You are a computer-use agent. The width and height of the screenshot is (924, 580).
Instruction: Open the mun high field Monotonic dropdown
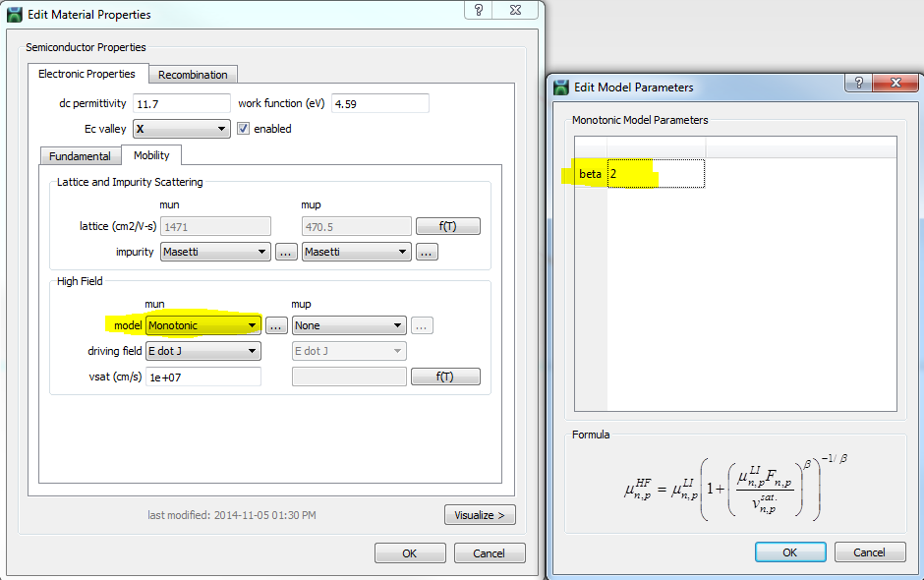tap(203, 325)
